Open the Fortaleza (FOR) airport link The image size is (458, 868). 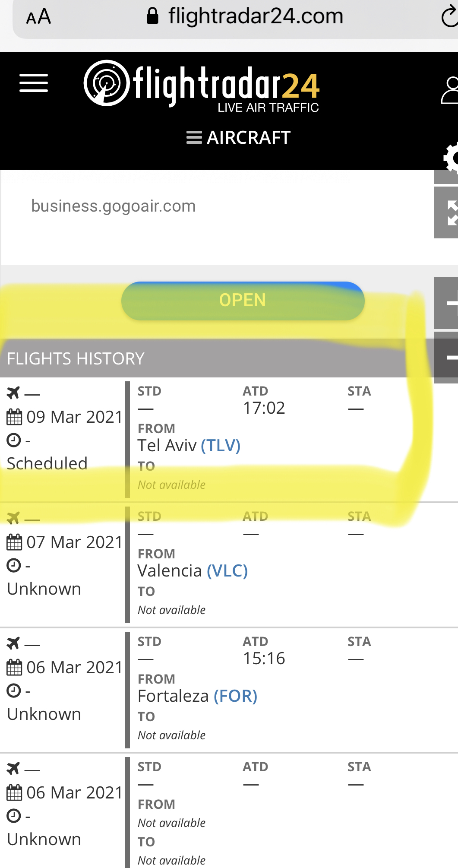[235, 696]
